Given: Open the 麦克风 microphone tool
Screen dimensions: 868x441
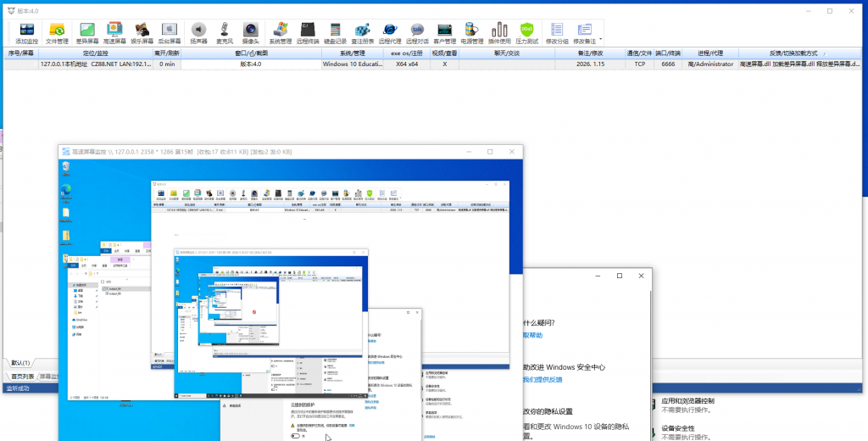Looking at the screenshot, I should click(224, 33).
